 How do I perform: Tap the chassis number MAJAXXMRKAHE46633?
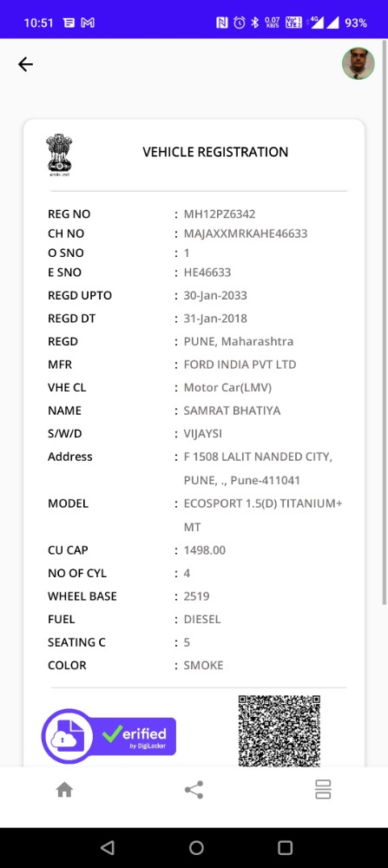coord(245,233)
